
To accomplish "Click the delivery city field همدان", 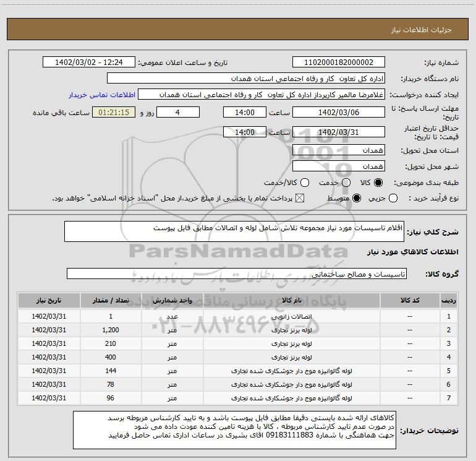I will point(339,166).
